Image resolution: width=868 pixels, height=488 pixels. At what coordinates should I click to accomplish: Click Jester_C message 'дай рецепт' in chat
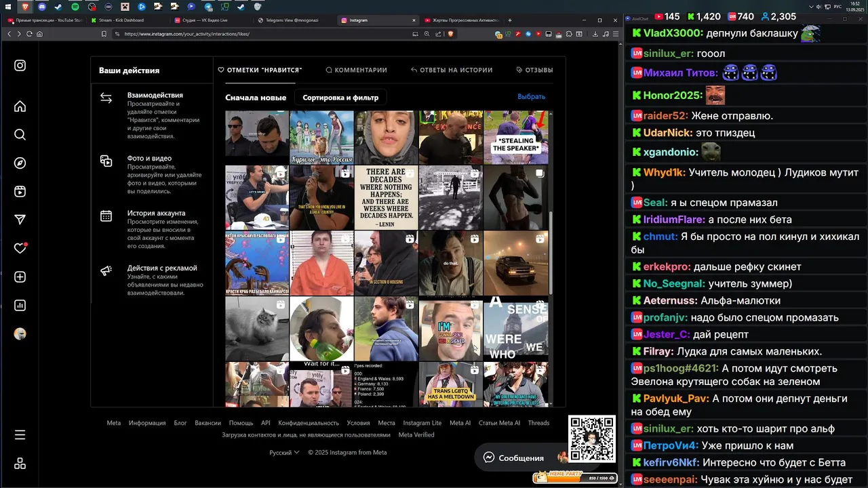click(721, 334)
